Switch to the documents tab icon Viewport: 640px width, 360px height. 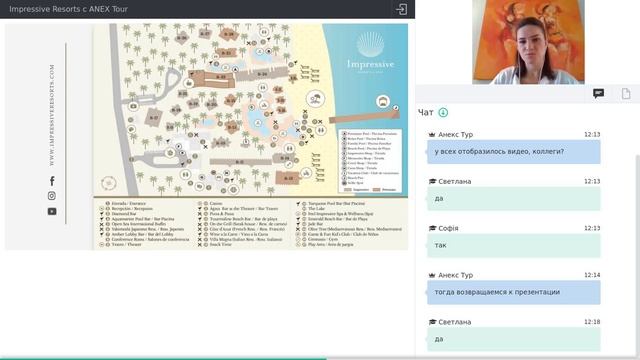click(x=626, y=94)
